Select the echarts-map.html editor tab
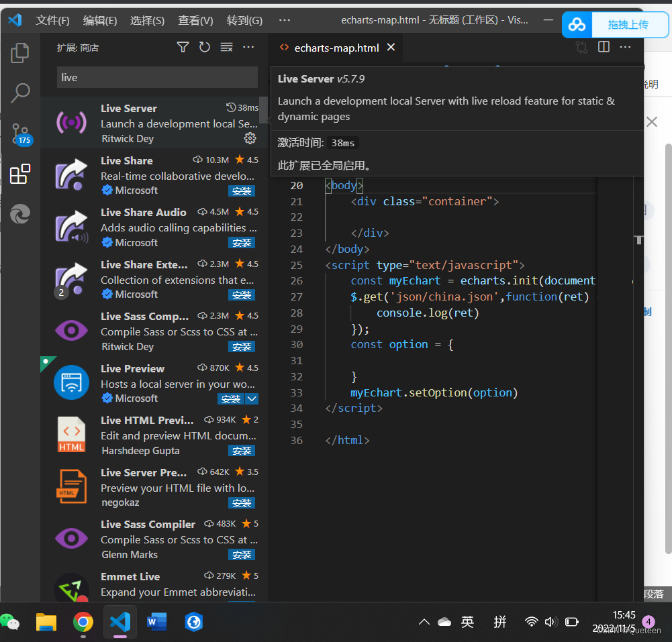The image size is (672, 642). [x=337, y=48]
